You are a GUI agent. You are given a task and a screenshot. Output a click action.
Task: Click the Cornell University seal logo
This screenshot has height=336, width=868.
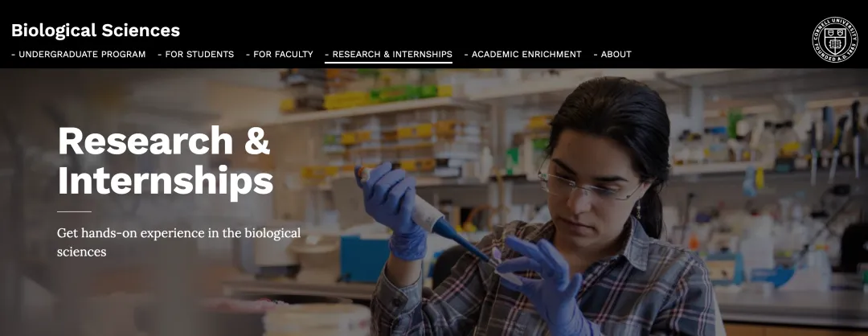point(835,39)
